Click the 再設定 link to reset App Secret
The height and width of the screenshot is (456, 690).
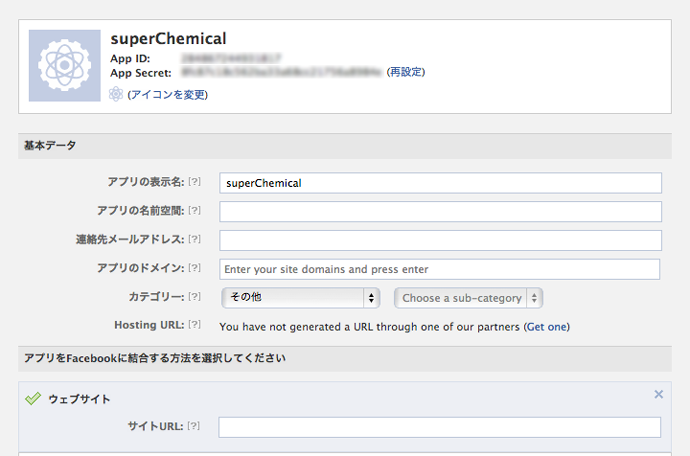coord(406,72)
